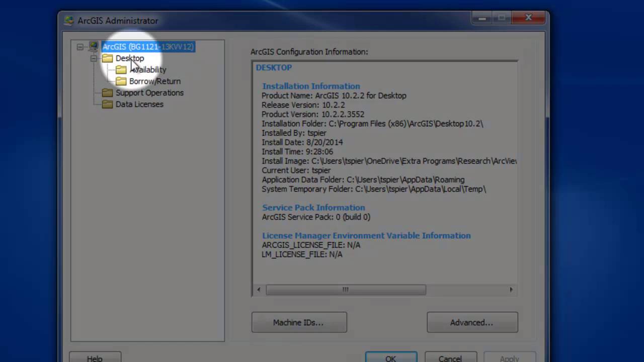The image size is (644, 362).
Task: Click the ArcGIS Service Pack: 0 line
Action: pyautogui.click(x=316, y=217)
